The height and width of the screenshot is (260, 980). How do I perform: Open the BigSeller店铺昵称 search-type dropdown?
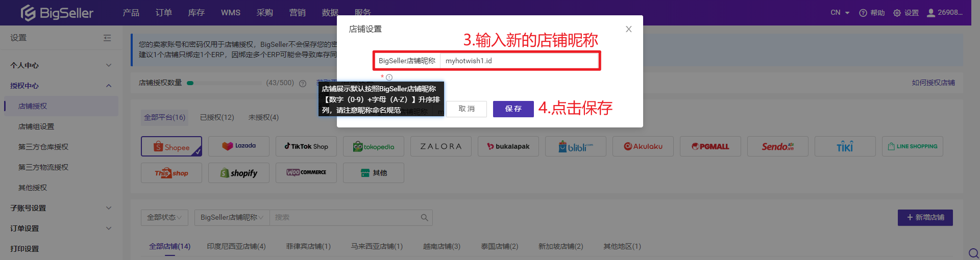pos(232,218)
